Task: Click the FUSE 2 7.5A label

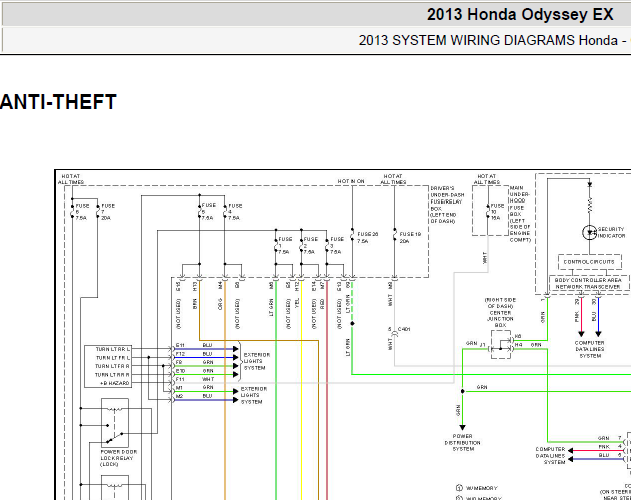Action: coord(310,246)
